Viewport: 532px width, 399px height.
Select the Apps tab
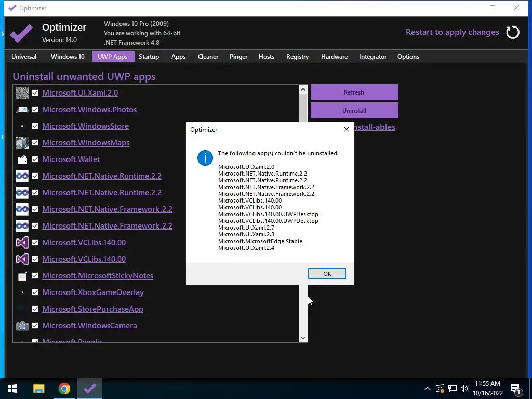coord(178,57)
